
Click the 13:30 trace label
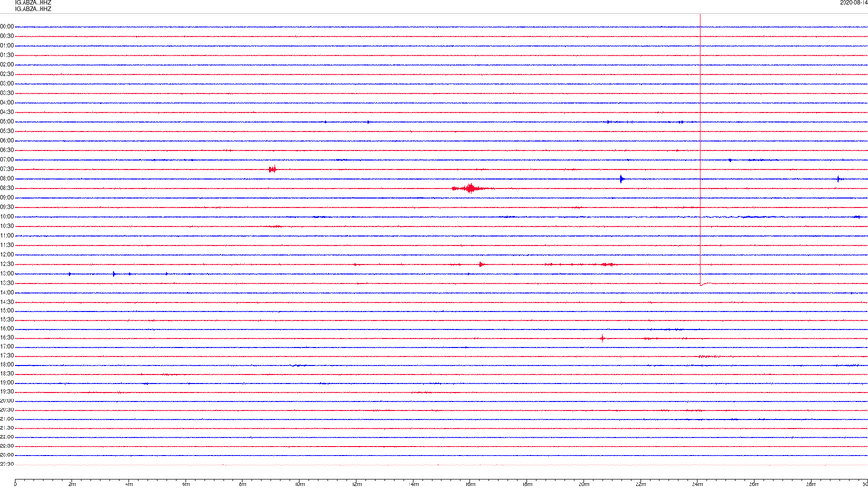(6, 283)
